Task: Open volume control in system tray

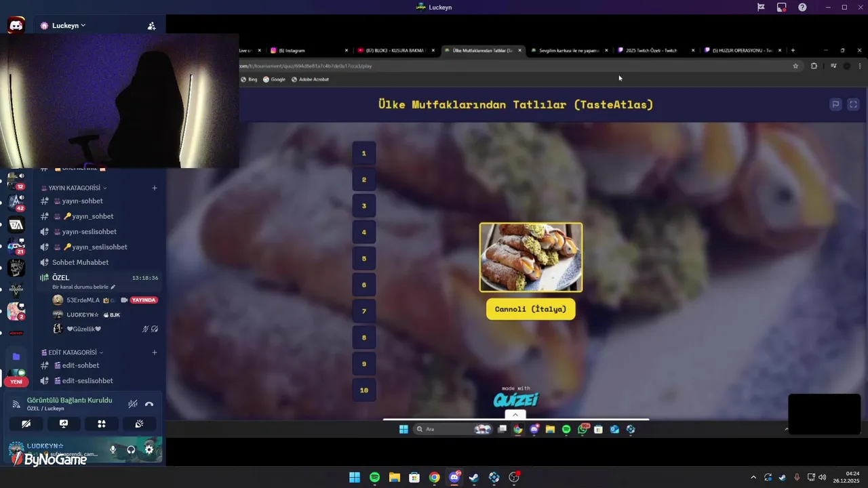Action: 823,477
